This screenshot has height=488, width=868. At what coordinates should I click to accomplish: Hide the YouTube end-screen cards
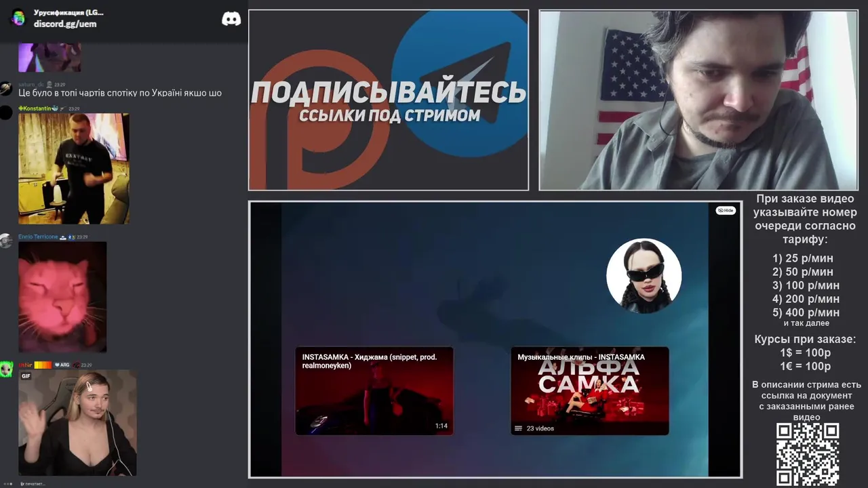[x=726, y=211]
